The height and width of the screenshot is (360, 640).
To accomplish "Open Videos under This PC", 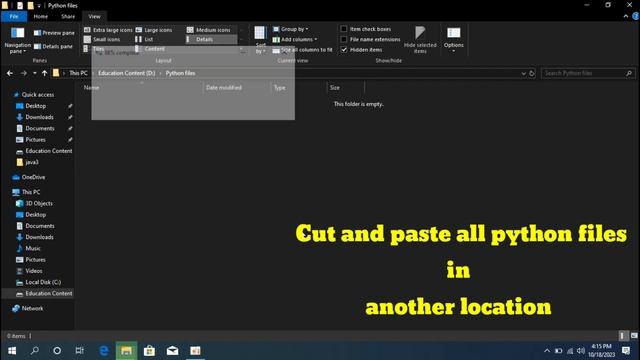I will tap(33, 271).
